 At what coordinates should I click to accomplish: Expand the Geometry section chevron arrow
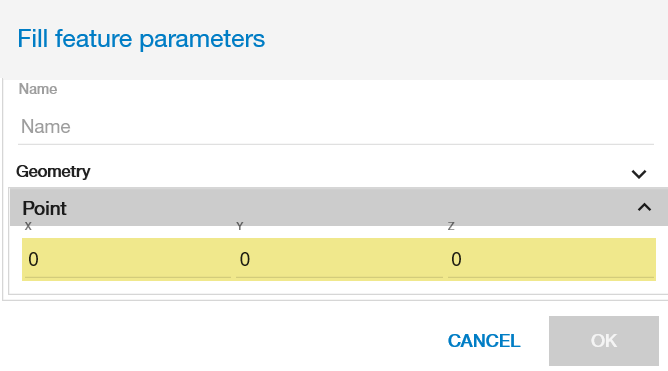(x=639, y=174)
